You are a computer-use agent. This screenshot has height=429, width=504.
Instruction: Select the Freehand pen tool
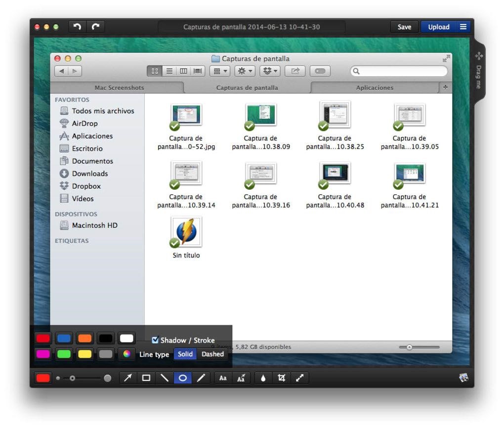(x=201, y=378)
